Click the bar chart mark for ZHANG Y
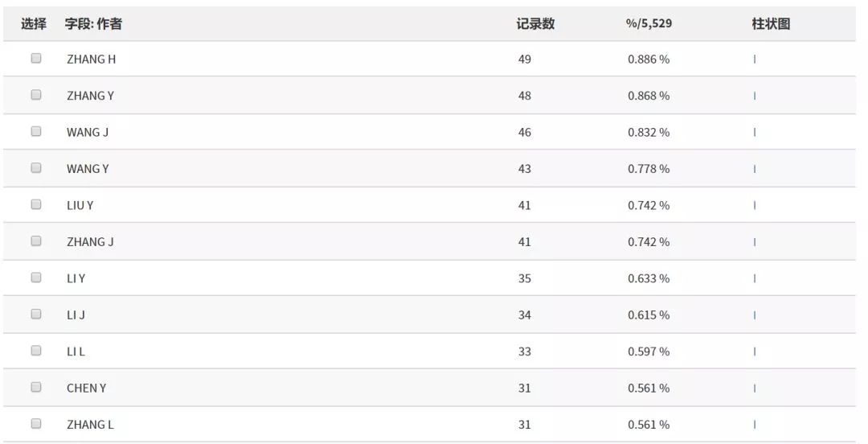 (755, 96)
